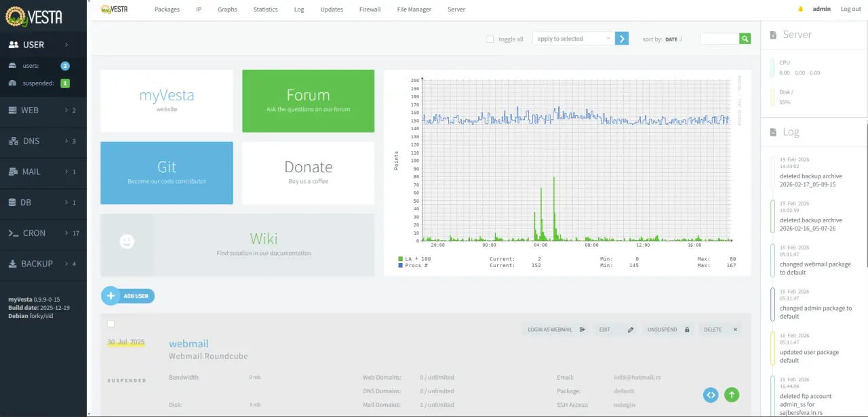Screen dimensions: 868x417
Task: Click the green search magnifier button
Action: click(x=745, y=39)
